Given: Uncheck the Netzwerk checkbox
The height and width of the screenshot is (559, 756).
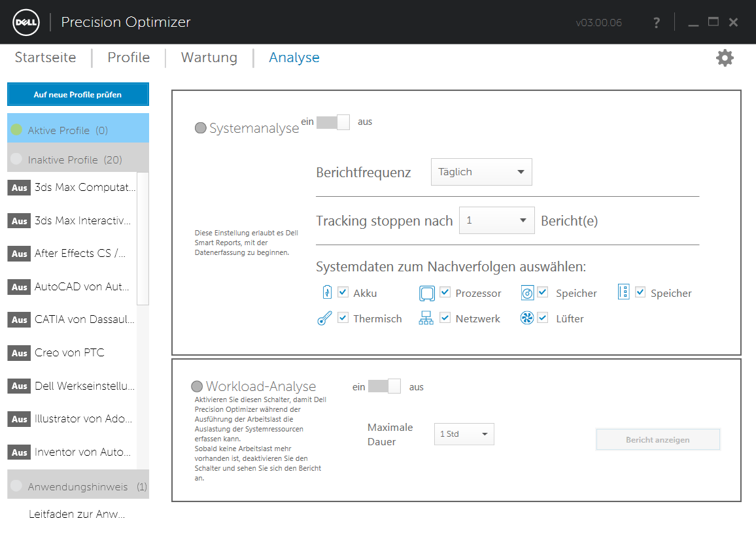Looking at the screenshot, I should 445,318.
